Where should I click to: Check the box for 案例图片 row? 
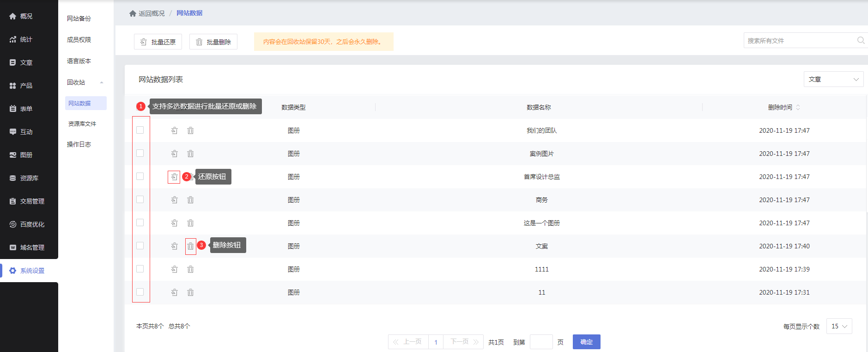[x=140, y=153]
